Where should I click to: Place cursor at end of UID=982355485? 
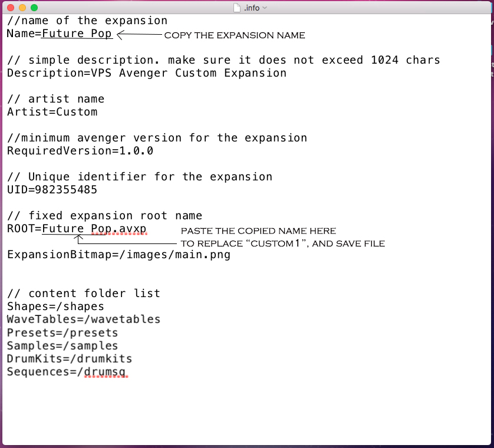tap(97, 190)
